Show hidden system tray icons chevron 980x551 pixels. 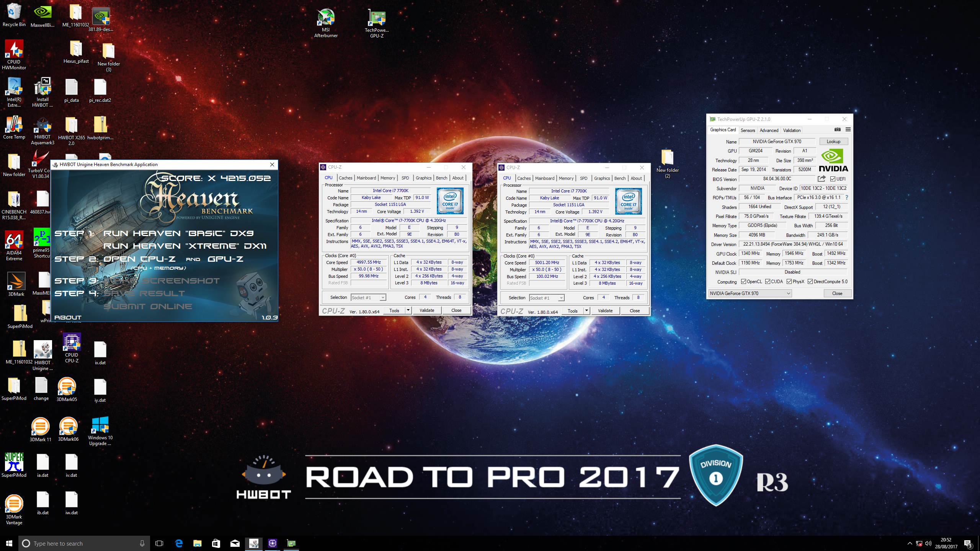click(x=910, y=543)
